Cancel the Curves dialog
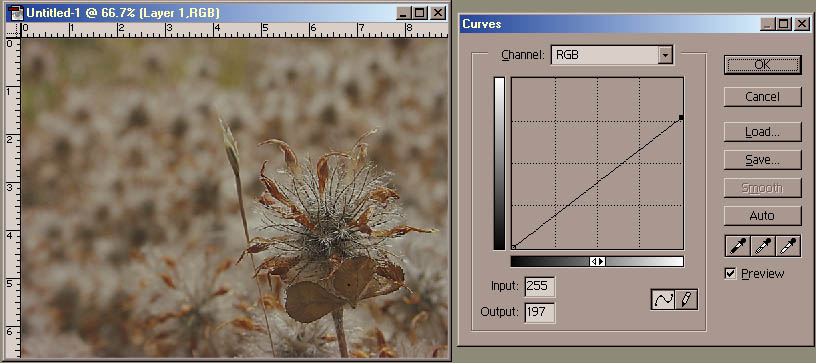Image resolution: width=816 pixels, height=363 pixels. click(762, 97)
